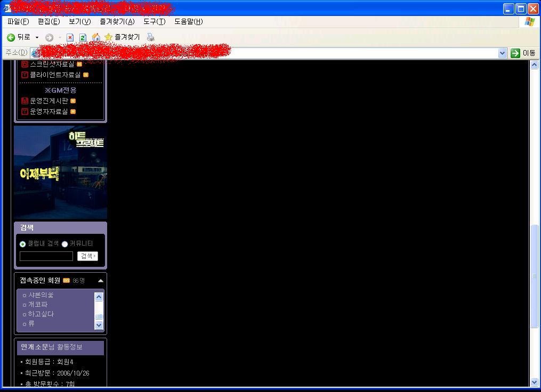Click the green 이동 go arrow

515,53
